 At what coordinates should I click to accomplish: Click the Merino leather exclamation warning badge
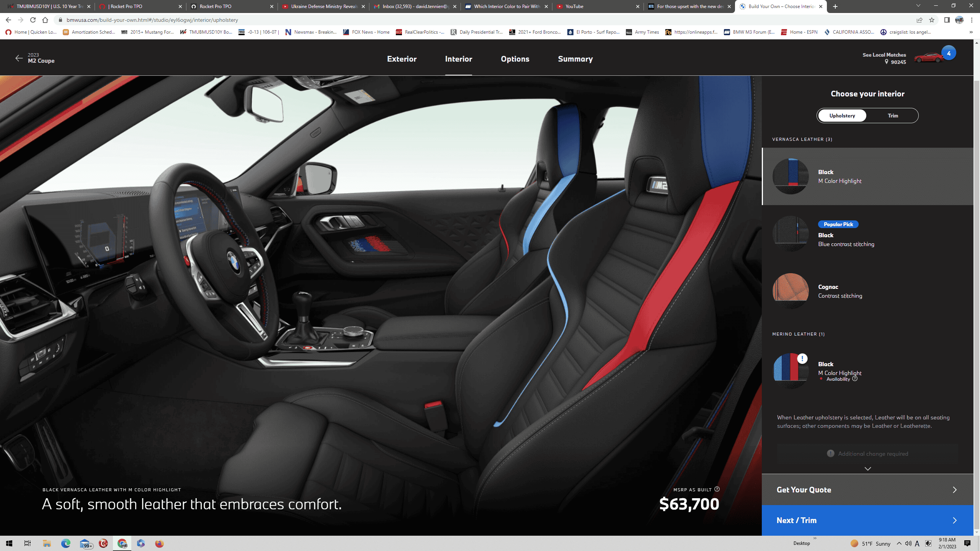[802, 359]
